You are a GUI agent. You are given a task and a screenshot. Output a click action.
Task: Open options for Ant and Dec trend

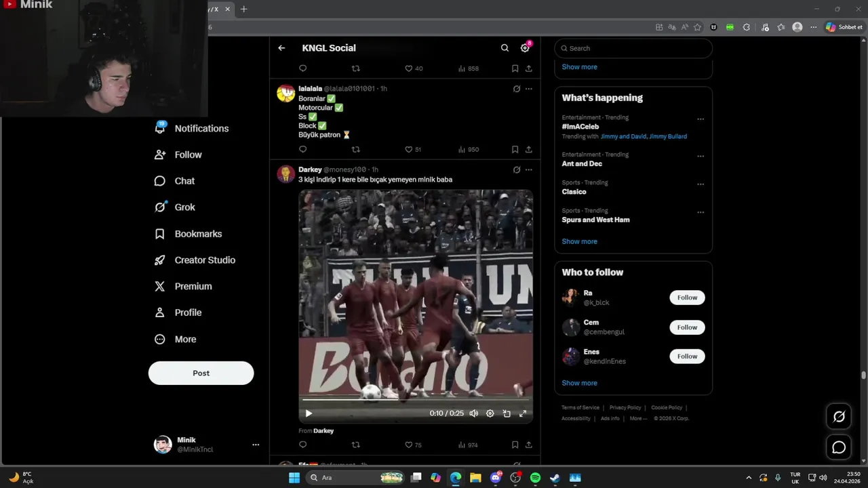pos(701,156)
